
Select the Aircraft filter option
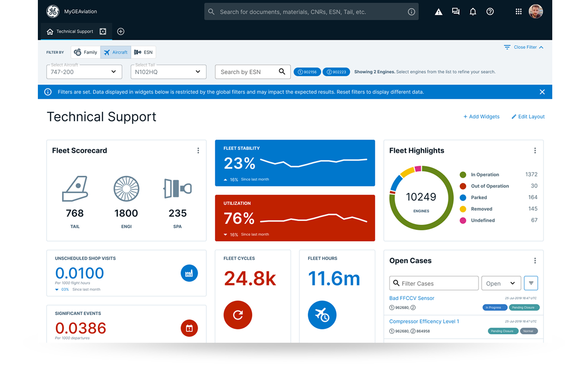[116, 52]
